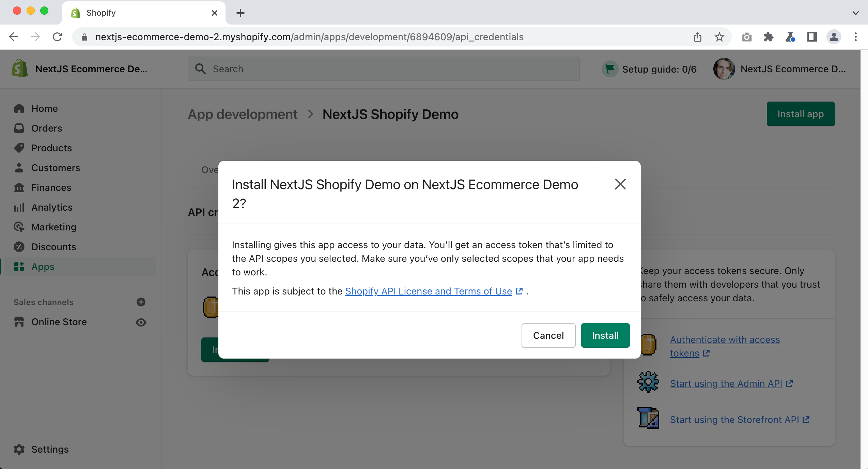Open Online Store sales channel
This screenshot has height=469, width=868.
coord(59,322)
